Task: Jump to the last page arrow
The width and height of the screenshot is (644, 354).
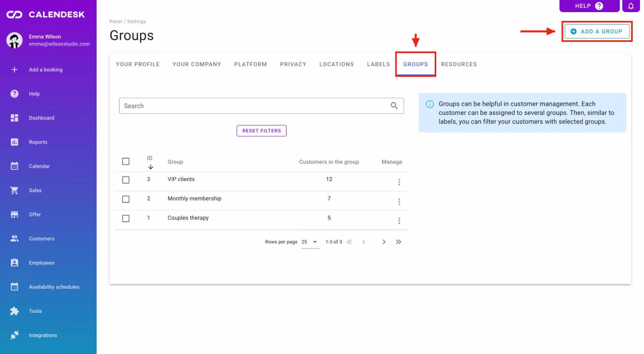Action: point(398,242)
